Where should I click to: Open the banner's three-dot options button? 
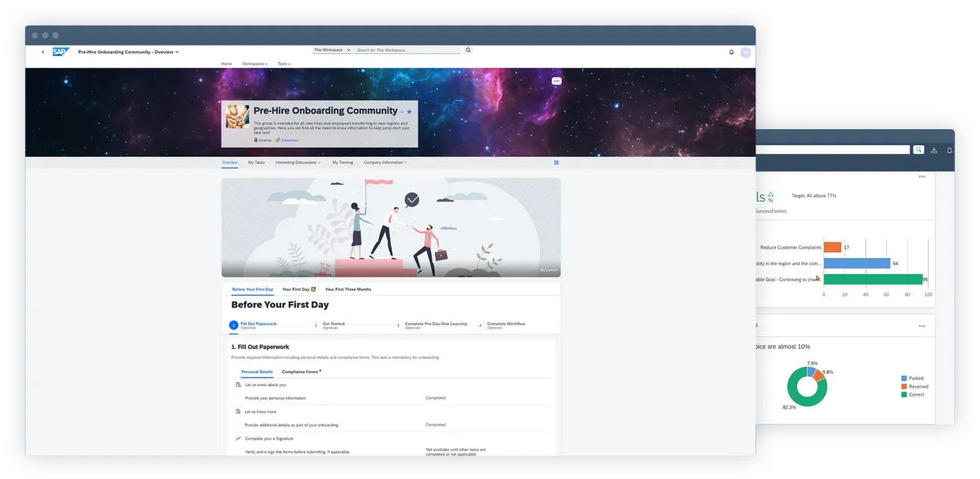[x=557, y=81]
